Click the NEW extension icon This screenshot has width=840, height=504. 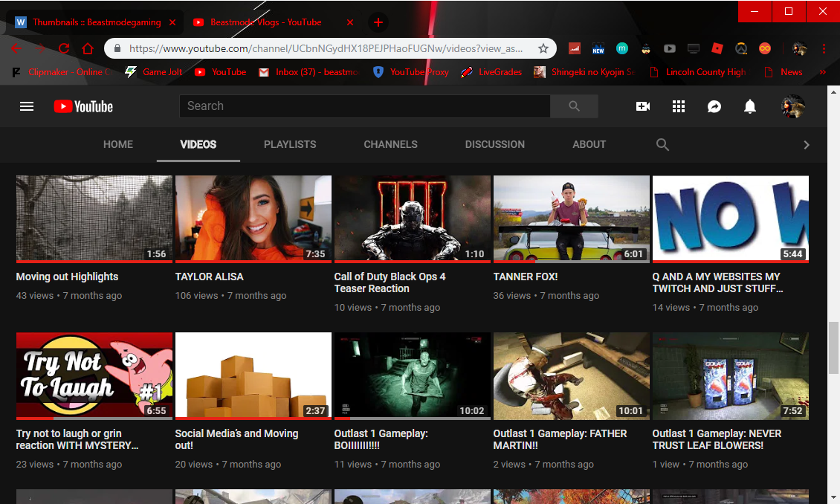click(x=598, y=49)
